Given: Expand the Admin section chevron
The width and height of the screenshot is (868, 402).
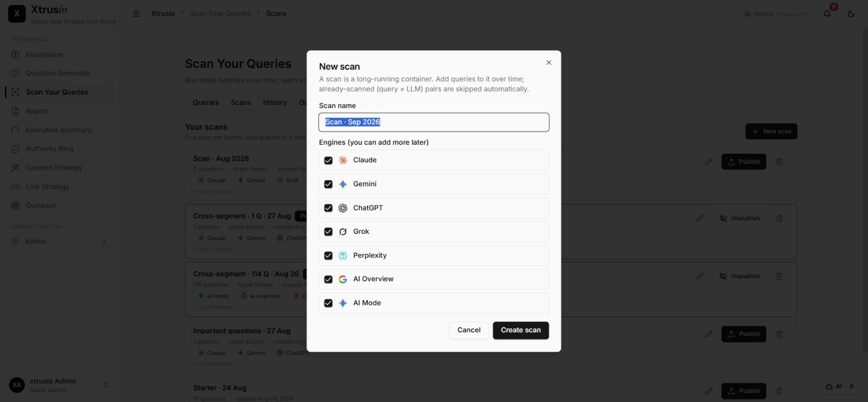Looking at the screenshot, I should pos(103,241).
